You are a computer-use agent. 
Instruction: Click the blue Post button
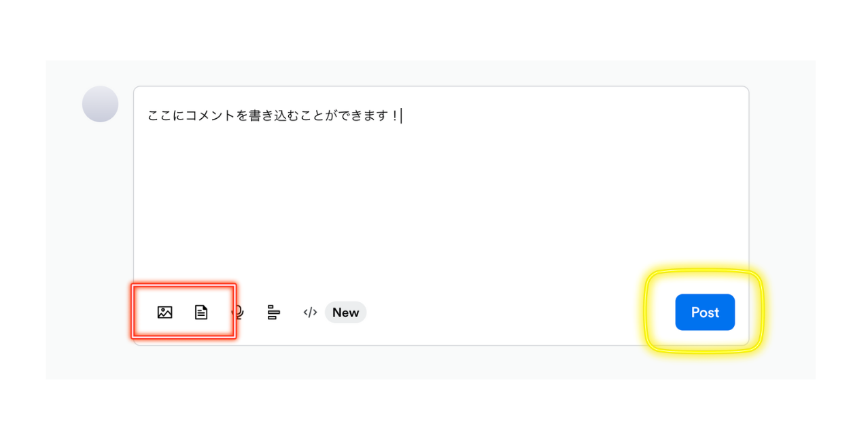tap(705, 312)
